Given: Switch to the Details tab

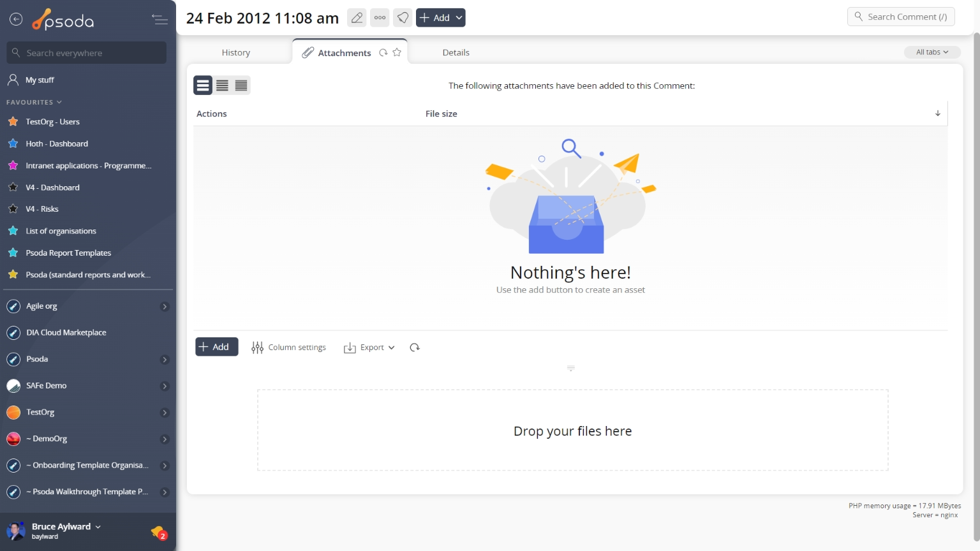Looking at the screenshot, I should click(456, 53).
